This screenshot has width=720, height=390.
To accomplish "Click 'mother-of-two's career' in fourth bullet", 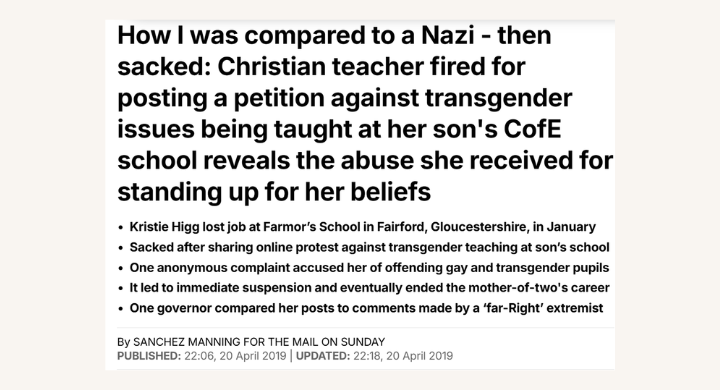I will (x=539, y=288).
